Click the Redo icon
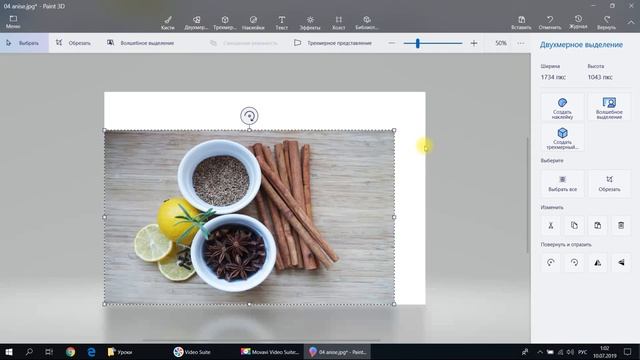Viewport: 640px width, 360px height. coord(607,23)
